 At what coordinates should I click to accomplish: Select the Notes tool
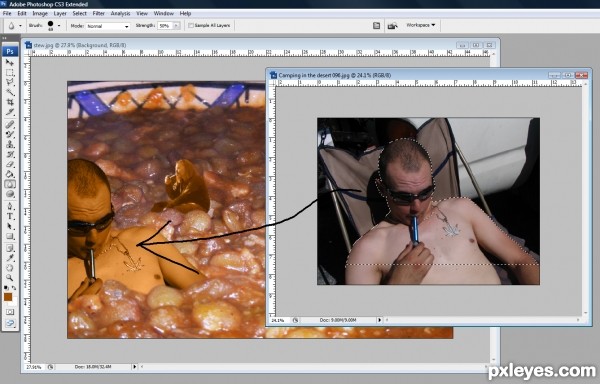(10, 248)
